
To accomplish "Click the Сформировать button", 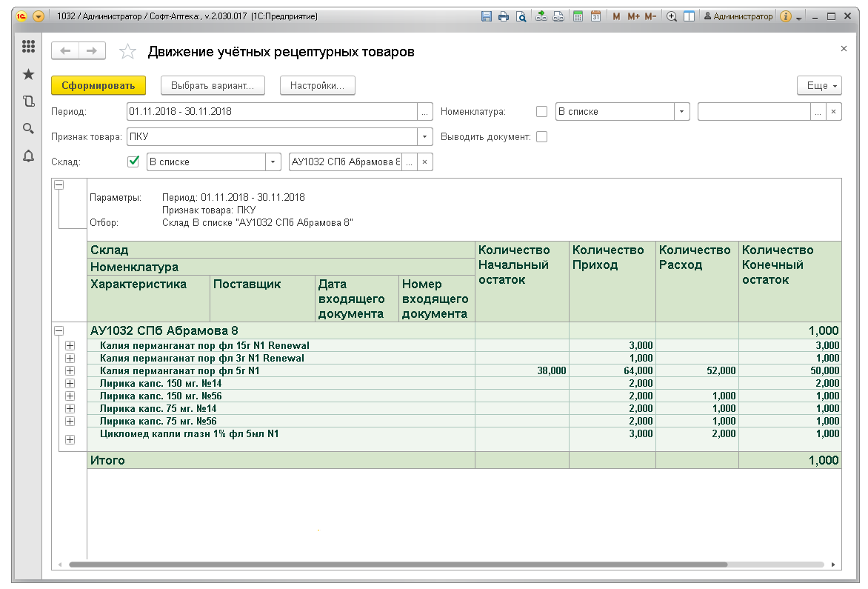I will (99, 86).
